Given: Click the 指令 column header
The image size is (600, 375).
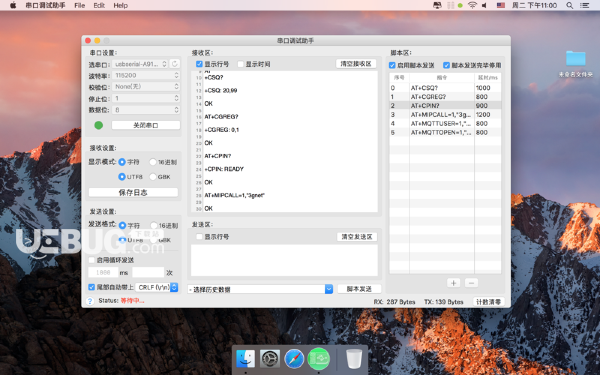Looking at the screenshot, I should point(442,77).
